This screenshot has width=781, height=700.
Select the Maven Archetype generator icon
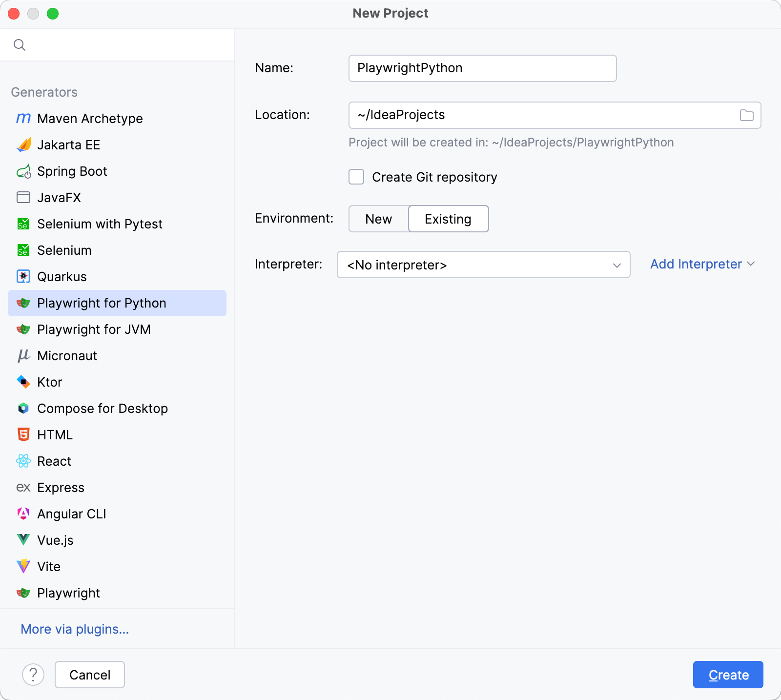pyautogui.click(x=23, y=118)
